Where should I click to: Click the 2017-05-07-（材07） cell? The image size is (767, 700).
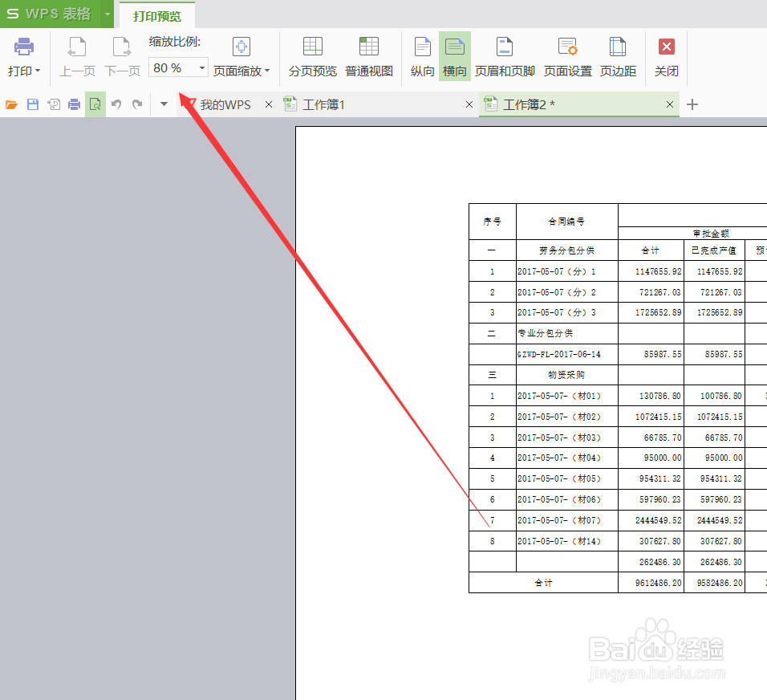[x=567, y=520]
